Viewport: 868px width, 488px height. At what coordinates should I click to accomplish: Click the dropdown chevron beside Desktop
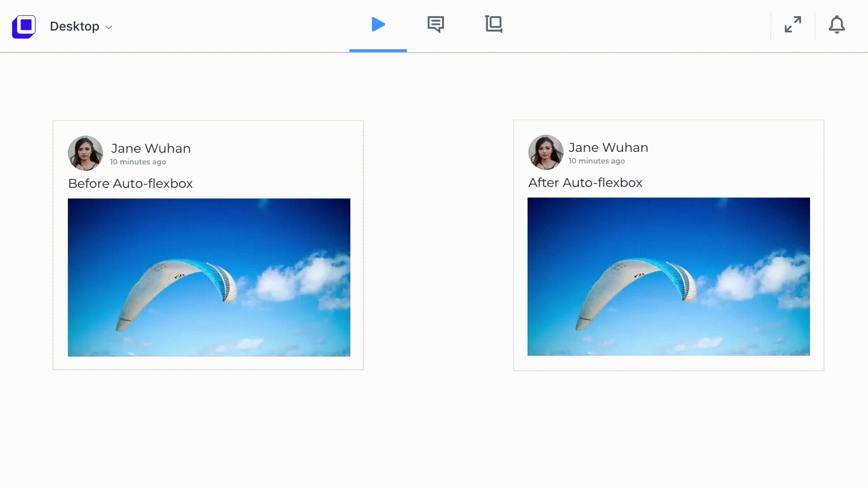pyautogui.click(x=108, y=27)
